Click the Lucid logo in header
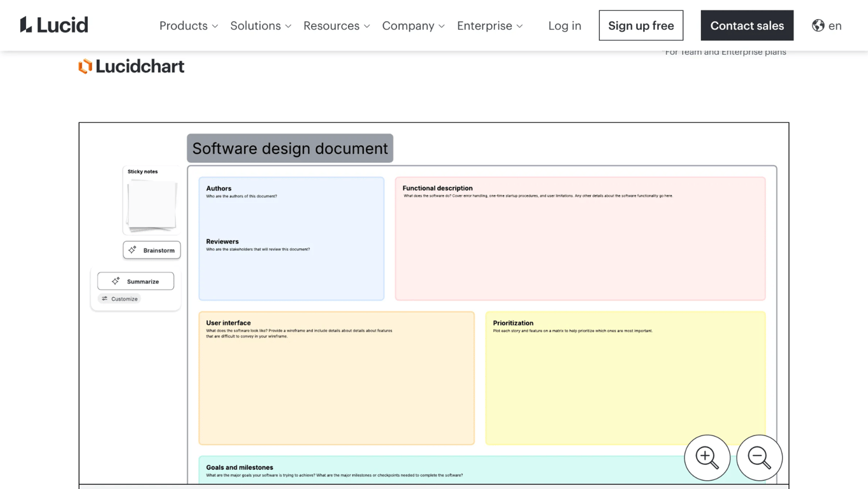 point(54,25)
